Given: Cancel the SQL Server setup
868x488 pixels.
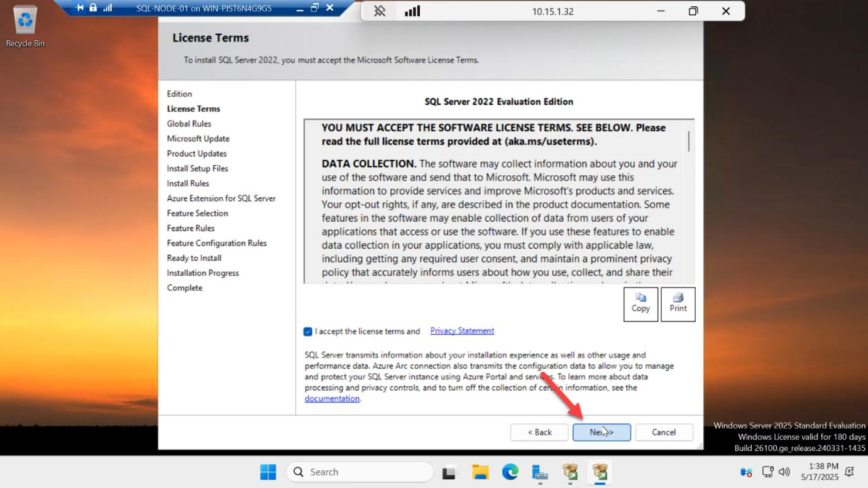Looking at the screenshot, I should coord(664,432).
